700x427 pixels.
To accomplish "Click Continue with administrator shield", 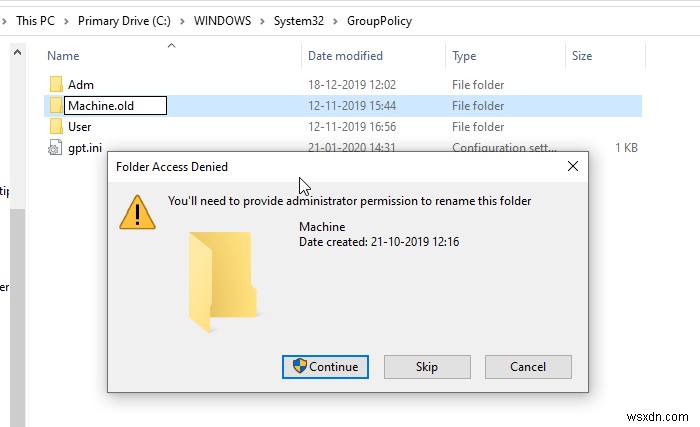I will (x=325, y=367).
